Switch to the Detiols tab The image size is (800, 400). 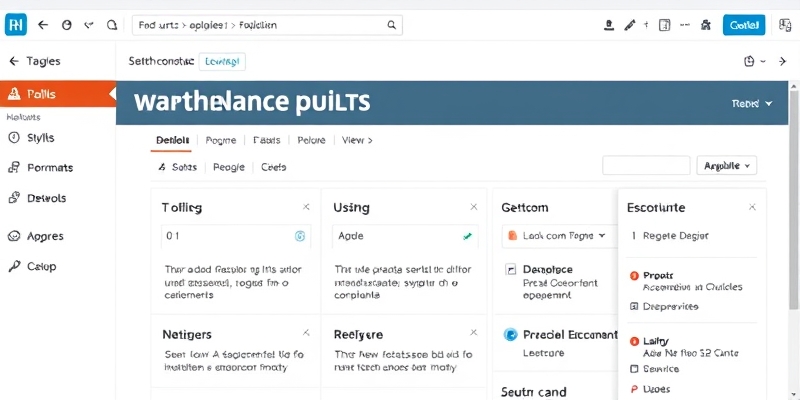172,140
